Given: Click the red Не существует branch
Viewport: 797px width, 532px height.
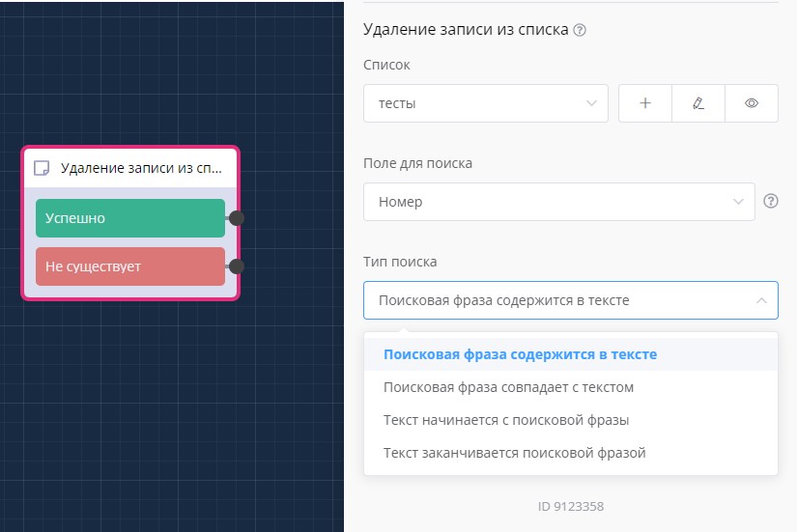Looking at the screenshot, I should point(129,266).
